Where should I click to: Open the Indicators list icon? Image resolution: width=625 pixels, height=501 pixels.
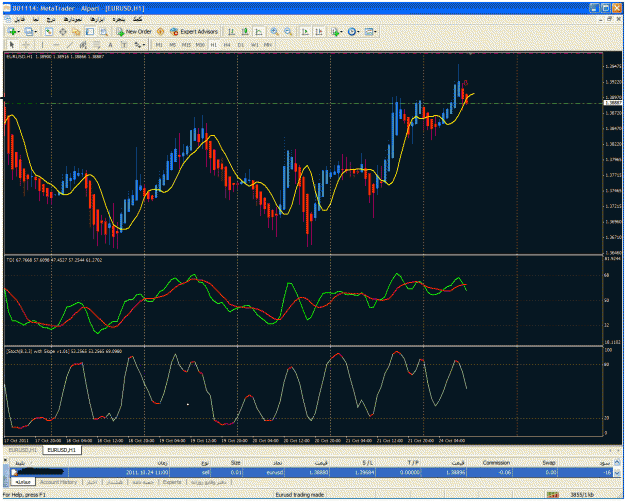tap(335, 31)
